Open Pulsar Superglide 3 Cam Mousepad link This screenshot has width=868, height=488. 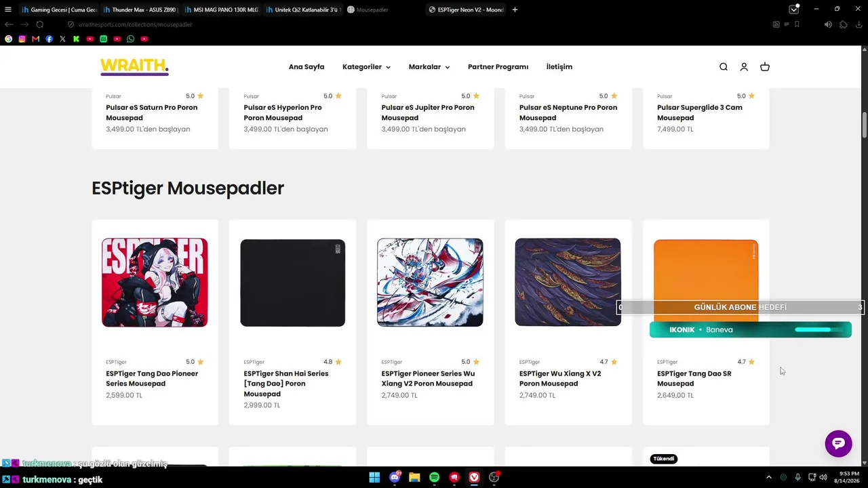[x=700, y=113]
